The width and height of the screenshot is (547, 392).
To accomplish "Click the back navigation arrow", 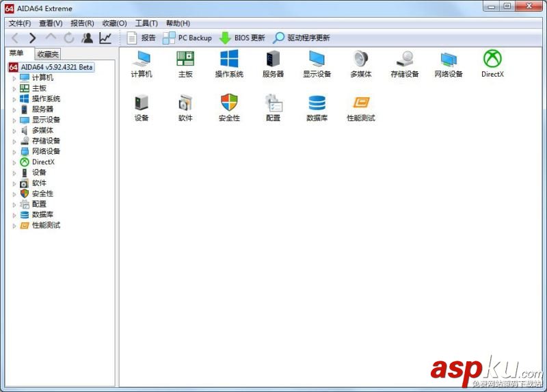I will pyautogui.click(x=15, y=38).
